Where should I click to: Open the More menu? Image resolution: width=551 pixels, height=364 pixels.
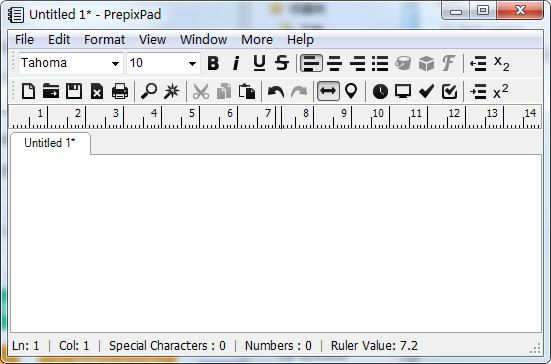[257, 40]
